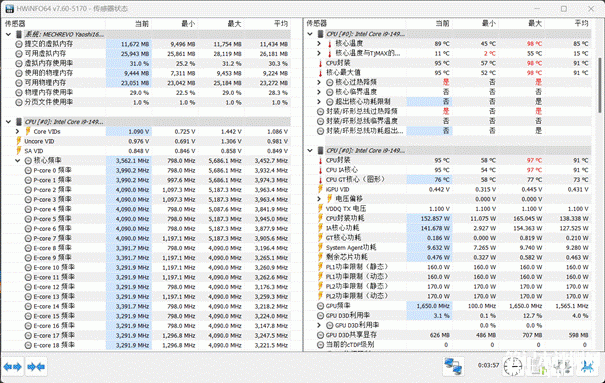Viewport: 605px width, 383px height.
Task: Collapse the 系统: MECHREVO sensor group
Action: coord(8,34)
